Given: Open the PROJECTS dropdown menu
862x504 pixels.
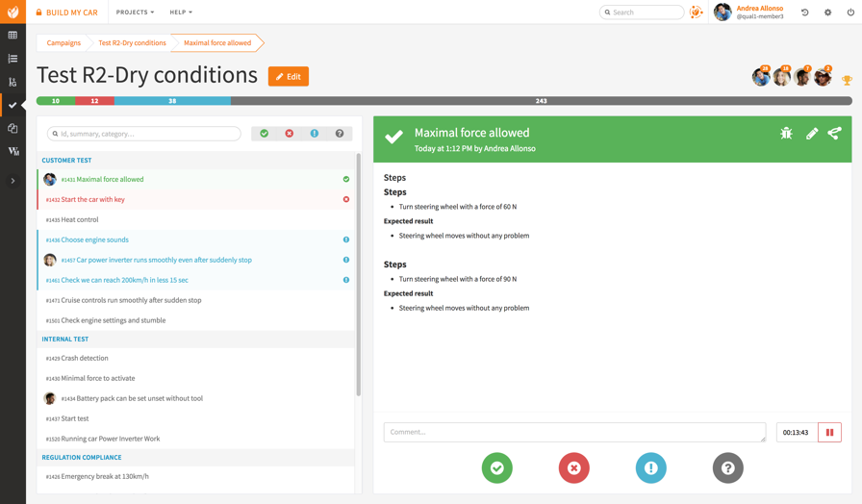Looking at the screenshot, I should (x=135, y=13).
